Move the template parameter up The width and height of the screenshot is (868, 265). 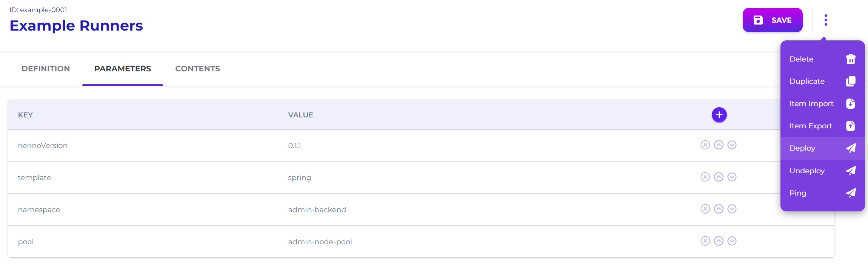pyautogui.click(x=719, y=177)
